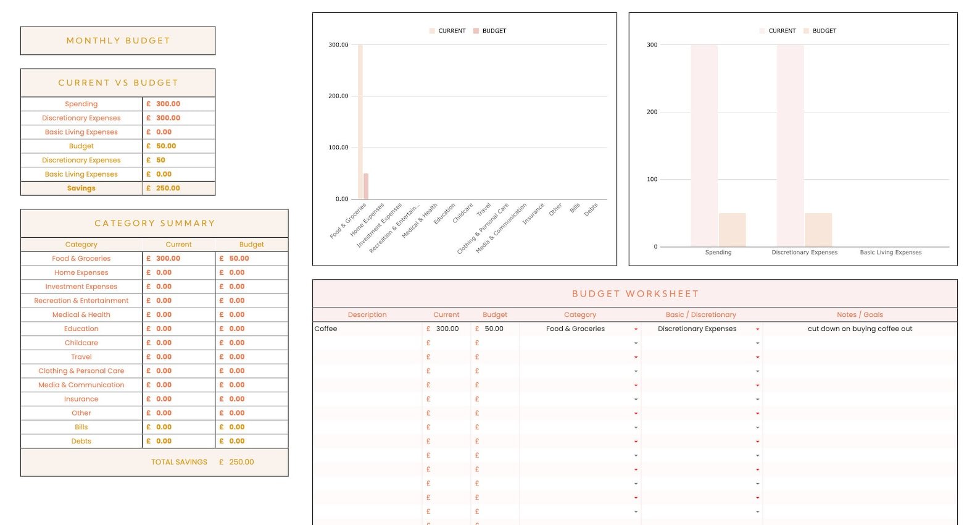
Task: Select the Savings label cell
Action: (81, 188)
